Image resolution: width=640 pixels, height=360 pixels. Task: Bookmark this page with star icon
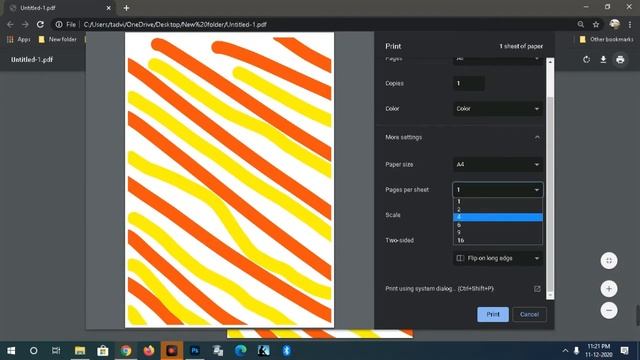click(596, 24)
